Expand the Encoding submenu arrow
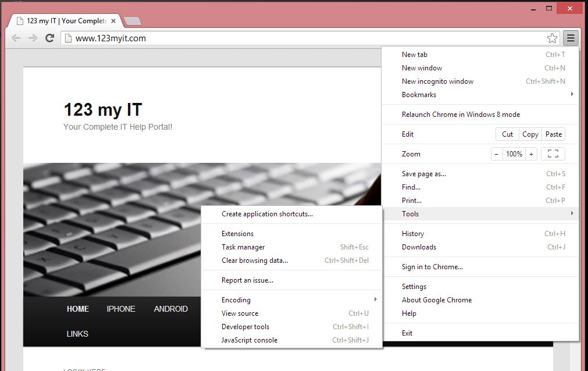Viewport: 588px width, 371px height. coord(375,299)
